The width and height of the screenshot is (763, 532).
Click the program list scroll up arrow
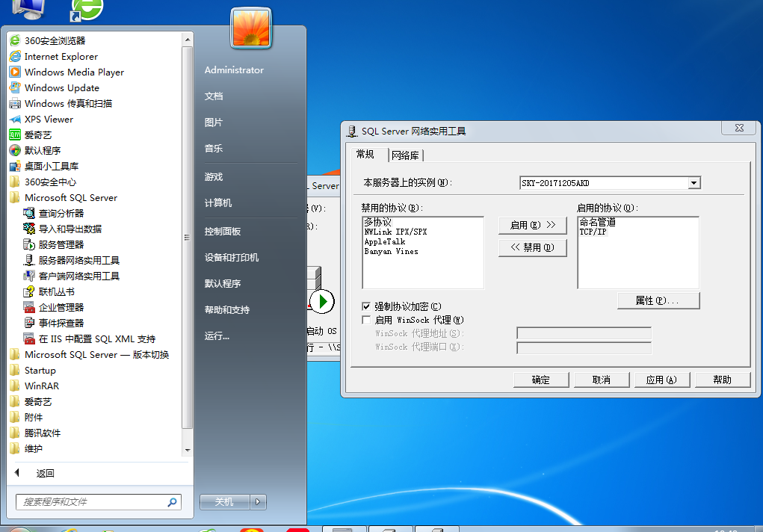click(x=188, y=39)
